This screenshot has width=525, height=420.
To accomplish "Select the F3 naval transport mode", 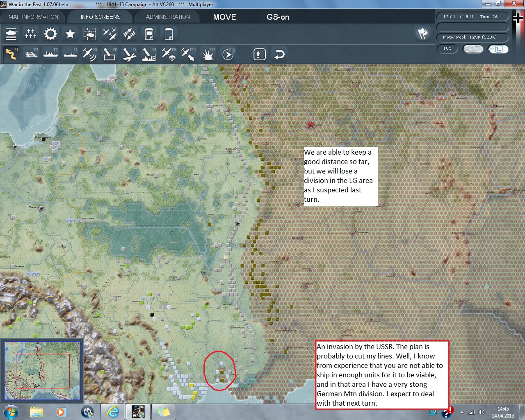I will pos(50,54).
